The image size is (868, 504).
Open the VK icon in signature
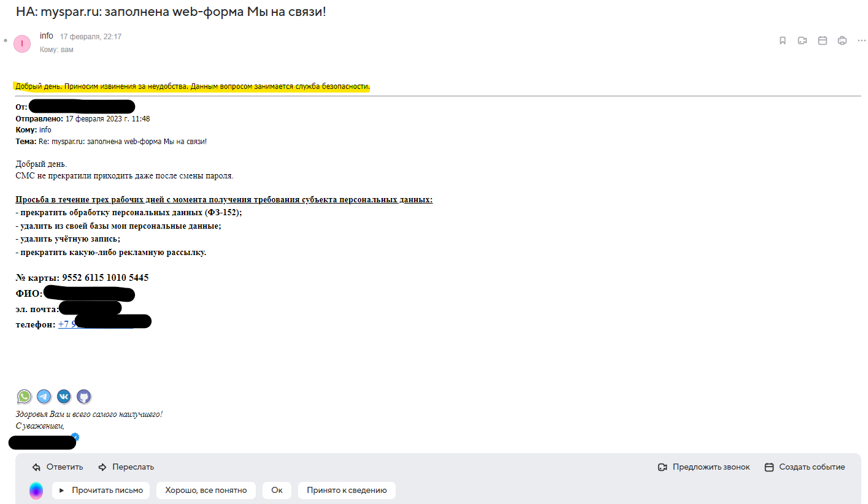(64, 397)
